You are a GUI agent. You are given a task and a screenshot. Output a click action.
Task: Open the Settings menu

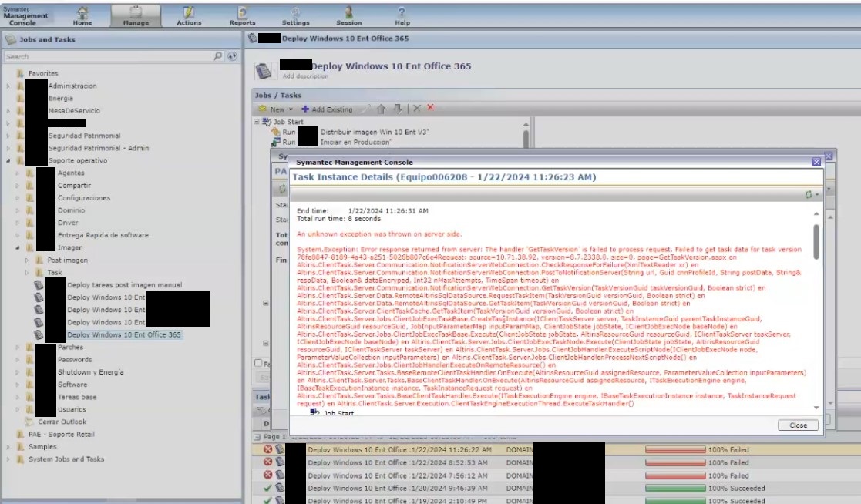point(295,15)
